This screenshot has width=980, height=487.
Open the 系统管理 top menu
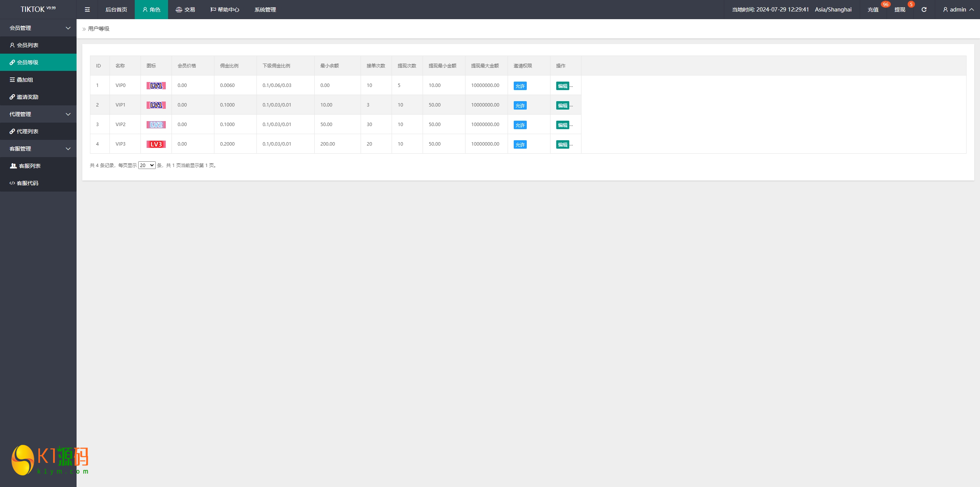pyautogui.click(x=265, y=10)
